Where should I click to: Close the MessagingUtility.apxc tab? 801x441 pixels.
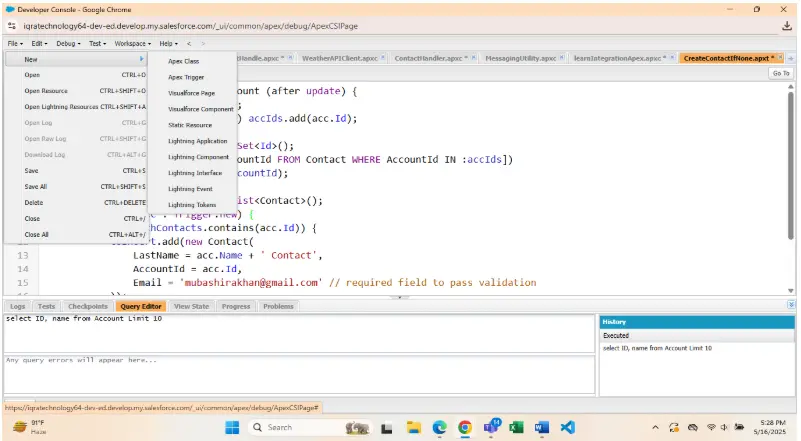pyautogui.click(x=561, y=58)
